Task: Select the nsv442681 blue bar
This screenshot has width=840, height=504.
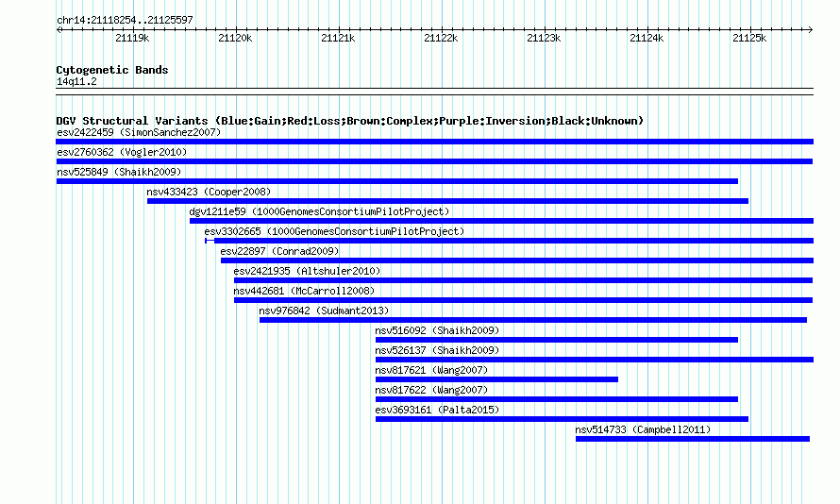Action: point(524,300)
